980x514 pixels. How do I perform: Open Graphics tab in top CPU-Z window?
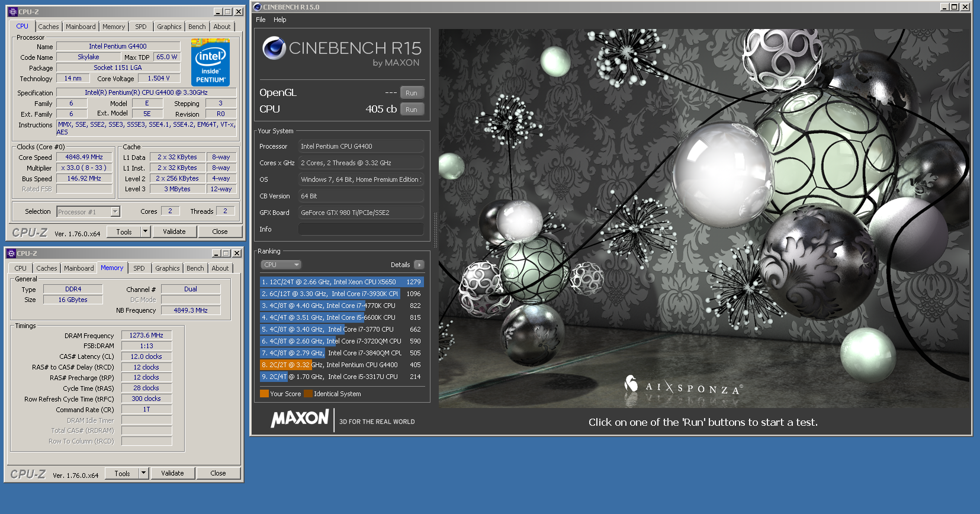(x=169, y=27)
